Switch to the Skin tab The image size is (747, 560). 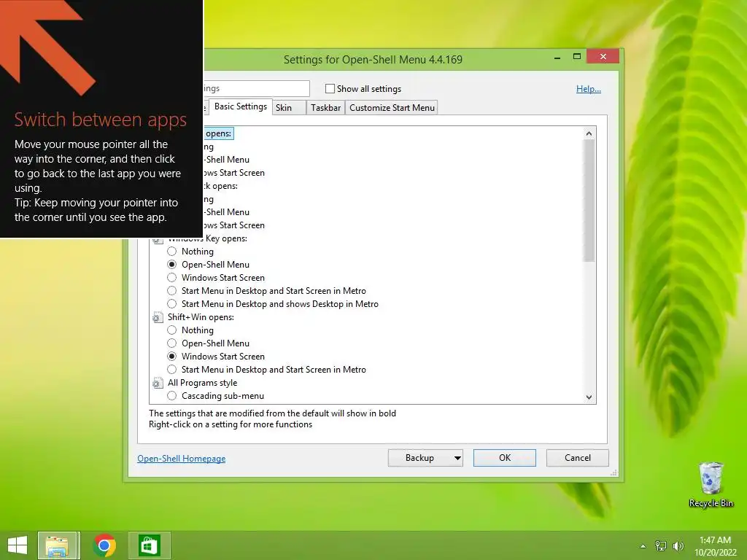tap(289, 108)
